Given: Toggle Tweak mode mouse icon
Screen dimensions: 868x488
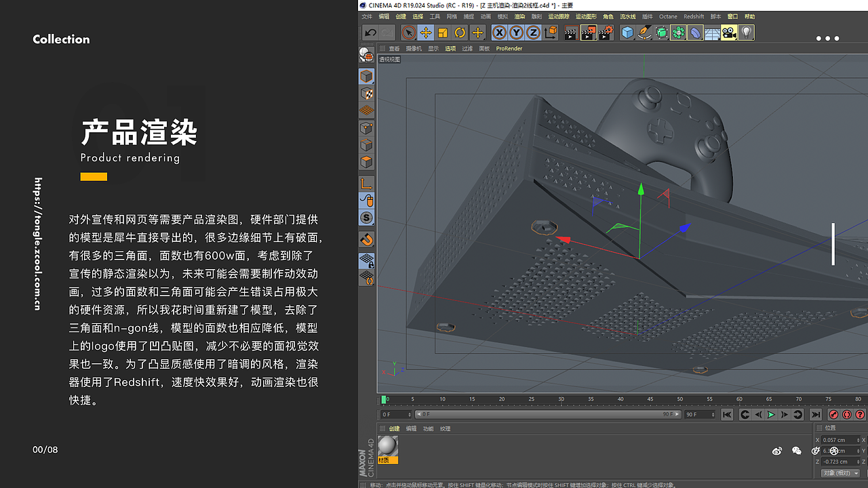Looking at the screenshot, I should tap(366, 201).
